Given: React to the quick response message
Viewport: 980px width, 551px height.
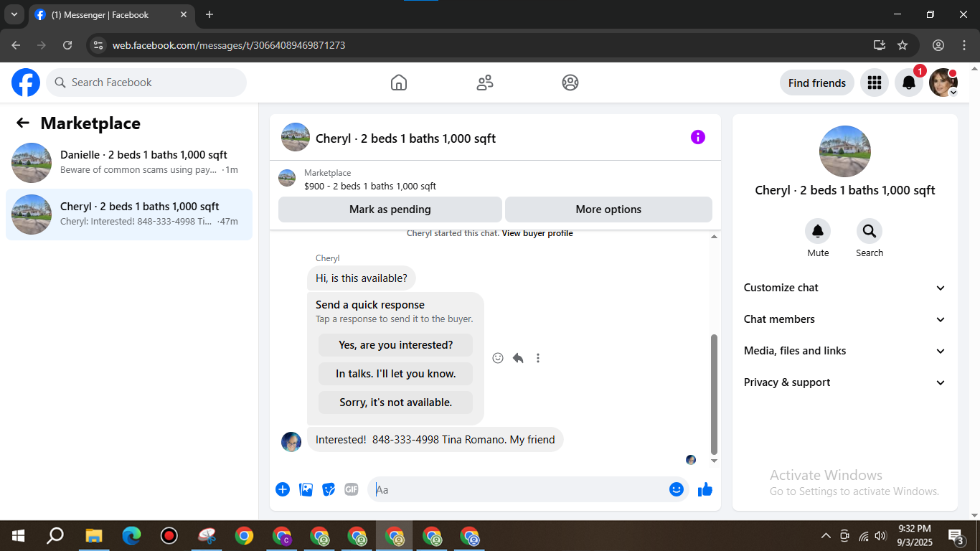Looking at the screenshot, I should coord(498,358).
